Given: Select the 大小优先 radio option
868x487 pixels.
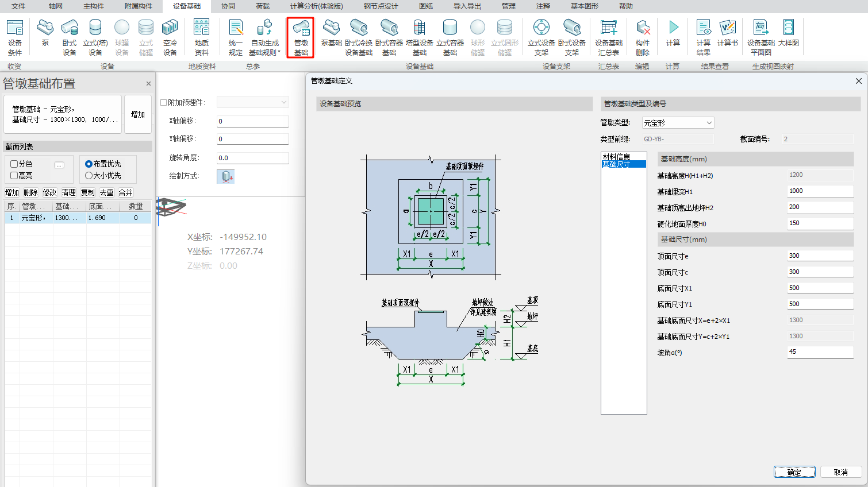Looking at the screenshot, I should [89, 176].
